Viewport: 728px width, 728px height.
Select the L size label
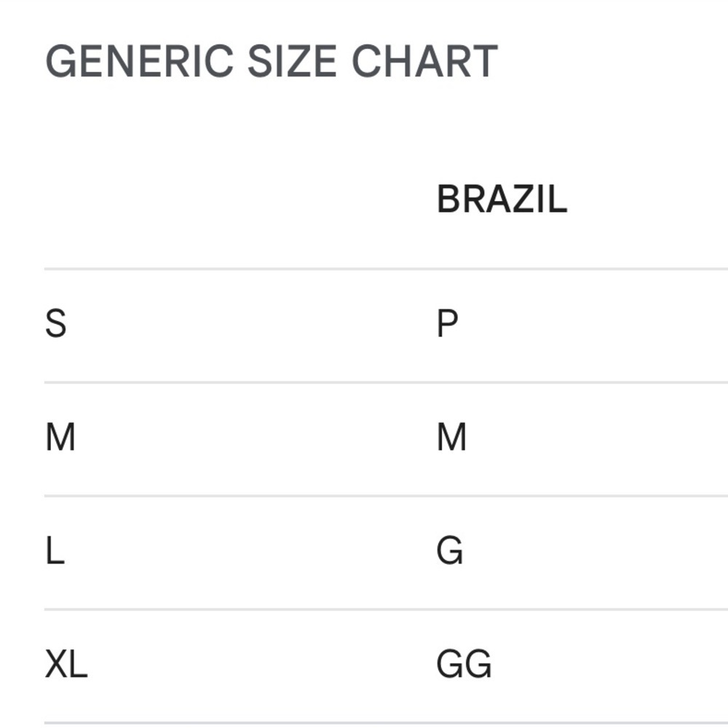pyautogui.click(x=55, y=550)
